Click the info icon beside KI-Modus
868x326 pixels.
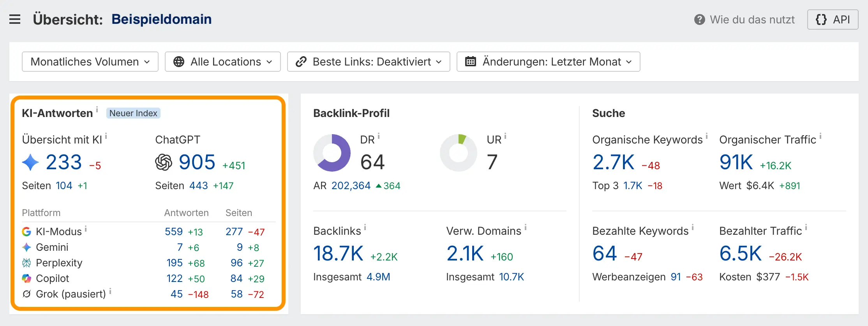(86, 229)
